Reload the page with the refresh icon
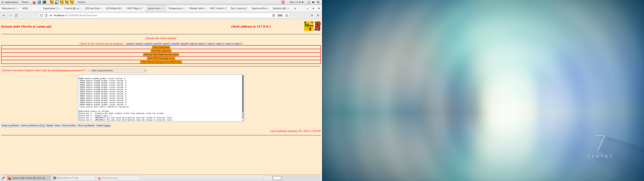This screenshot has width=644, height=181. click(x=16, y=15)
